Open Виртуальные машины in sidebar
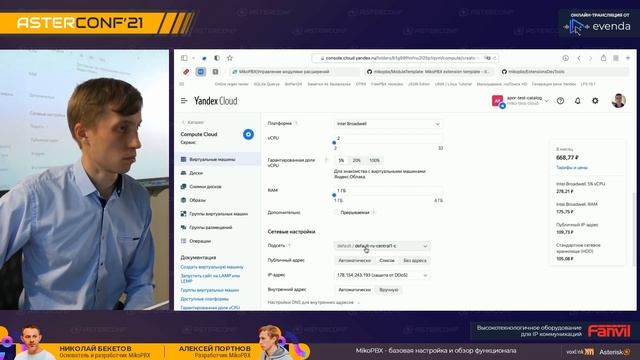Viewport: 640px width, 360px height. click(218, 159)
